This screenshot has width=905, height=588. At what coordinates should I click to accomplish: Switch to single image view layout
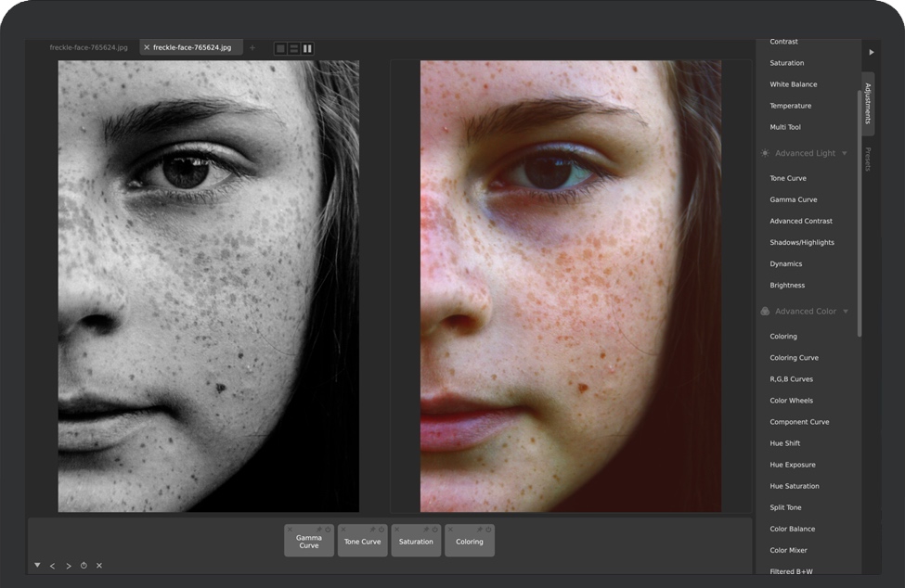coord(280,48)
